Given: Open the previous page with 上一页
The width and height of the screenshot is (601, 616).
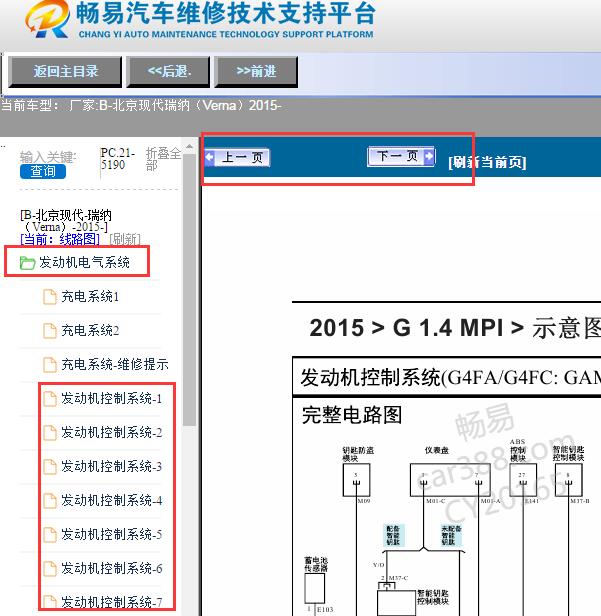Looking at the screenshot, I should [x=237, y=158].
